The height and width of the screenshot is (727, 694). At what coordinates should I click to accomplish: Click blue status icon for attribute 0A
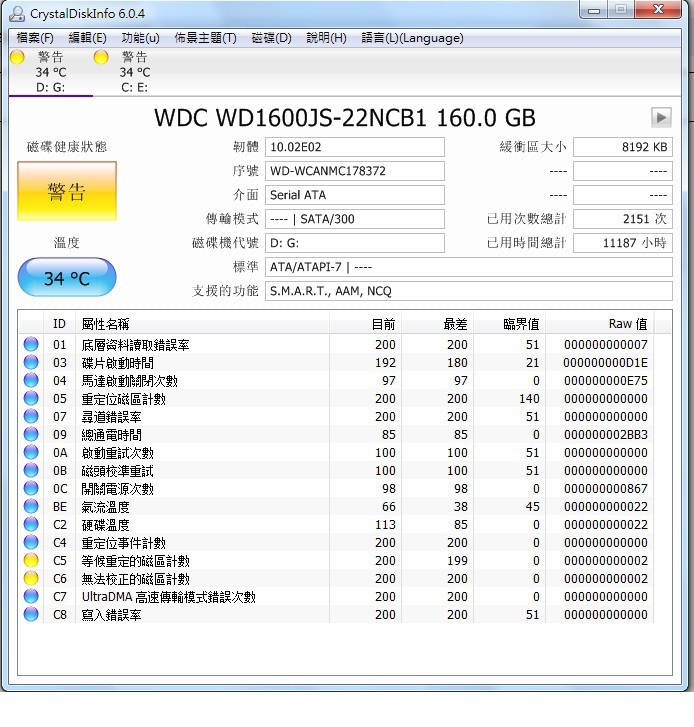coord(31,452)
